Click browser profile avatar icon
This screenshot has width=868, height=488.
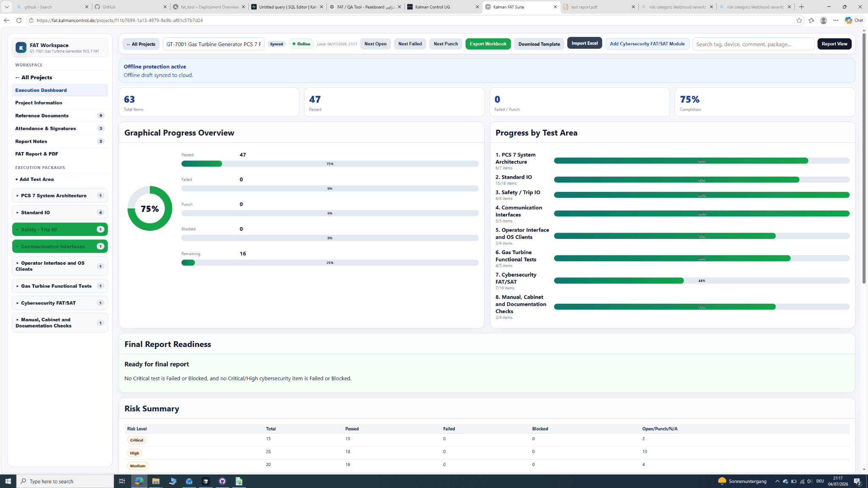point(823,20)
